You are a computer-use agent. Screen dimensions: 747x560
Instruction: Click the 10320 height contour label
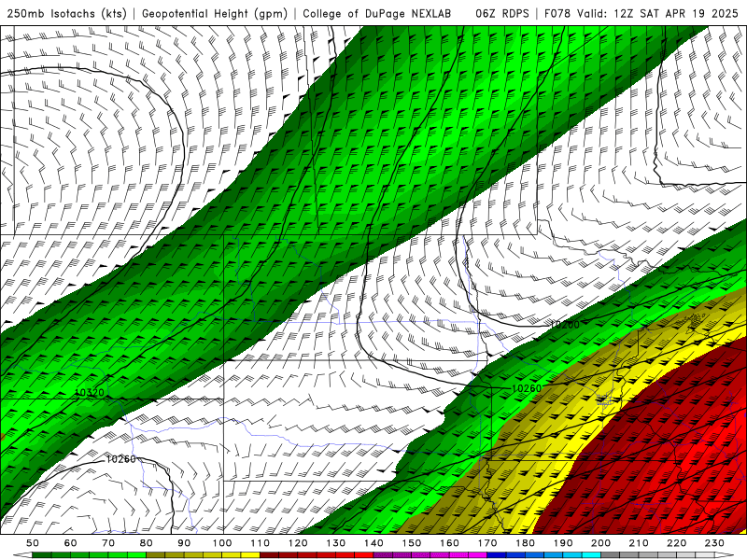coord(90,393)
